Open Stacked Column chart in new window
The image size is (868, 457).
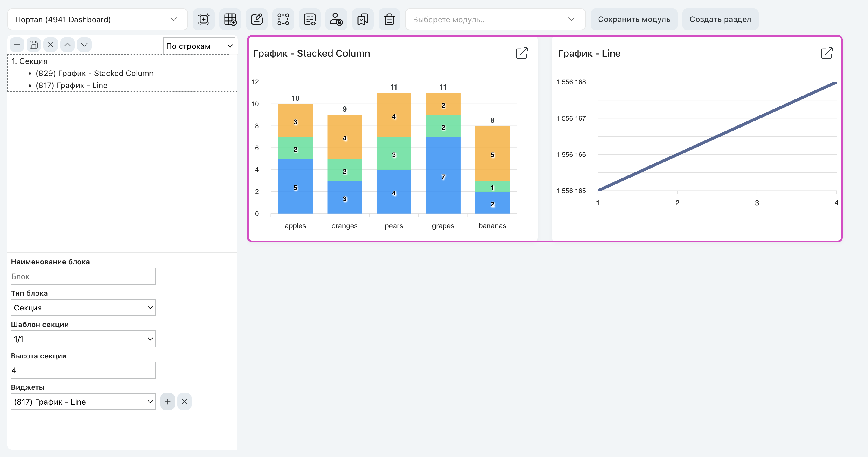(x=522, y=53)
